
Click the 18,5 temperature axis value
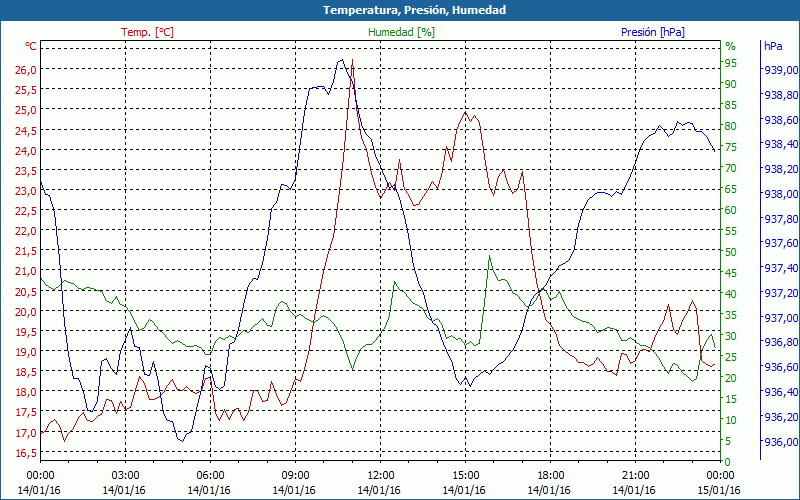(27, 372)
